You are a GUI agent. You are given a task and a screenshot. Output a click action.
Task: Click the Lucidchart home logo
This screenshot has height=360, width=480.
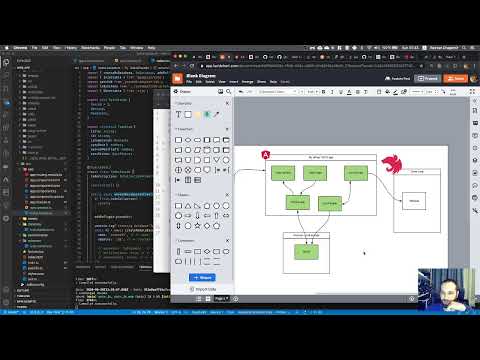pyautogui.click(x=178, y=78)
